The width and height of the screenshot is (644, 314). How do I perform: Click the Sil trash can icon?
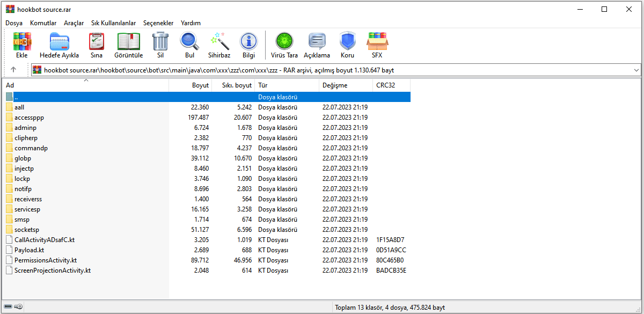(x=160, y=45)
